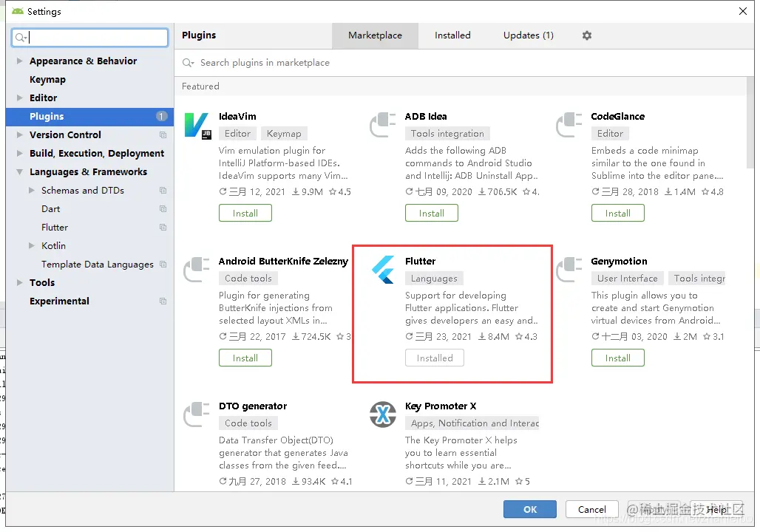Viewport: 760px width, 532px height.
Task: Click the DTO generator plugin icon
Action: point(197,415)
